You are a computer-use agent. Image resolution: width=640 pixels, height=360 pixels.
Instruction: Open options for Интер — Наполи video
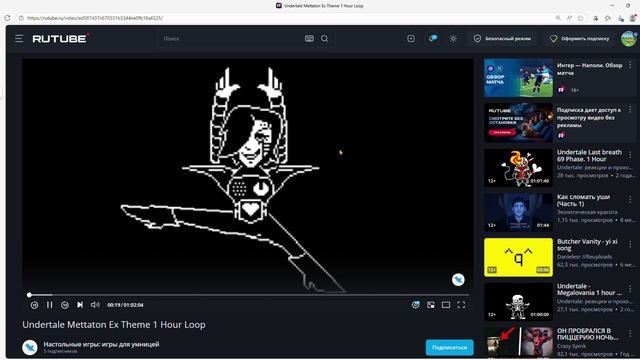click(x=630, y=65)
